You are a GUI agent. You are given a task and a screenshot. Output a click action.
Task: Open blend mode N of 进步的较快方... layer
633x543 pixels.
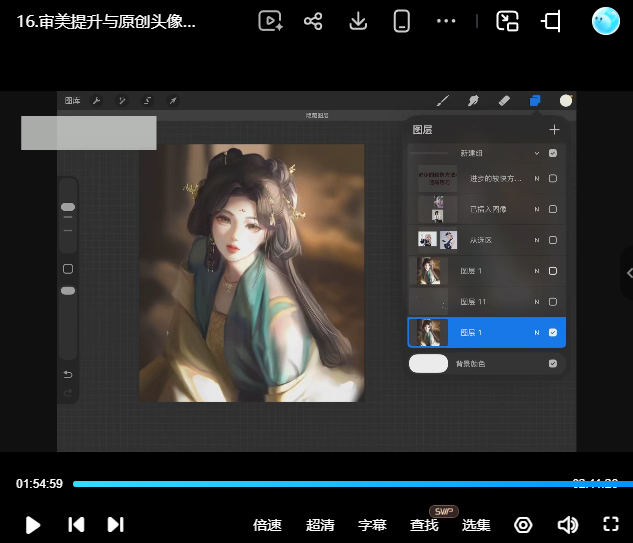coord(537,178)
